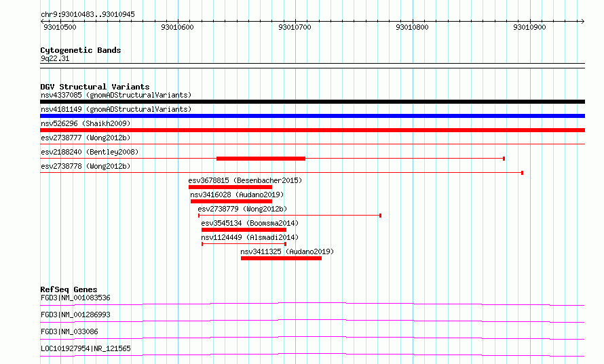Select the DGV Structural Variants track heading
This screenshot has width=604, height=364.
[x=95, y=87]
